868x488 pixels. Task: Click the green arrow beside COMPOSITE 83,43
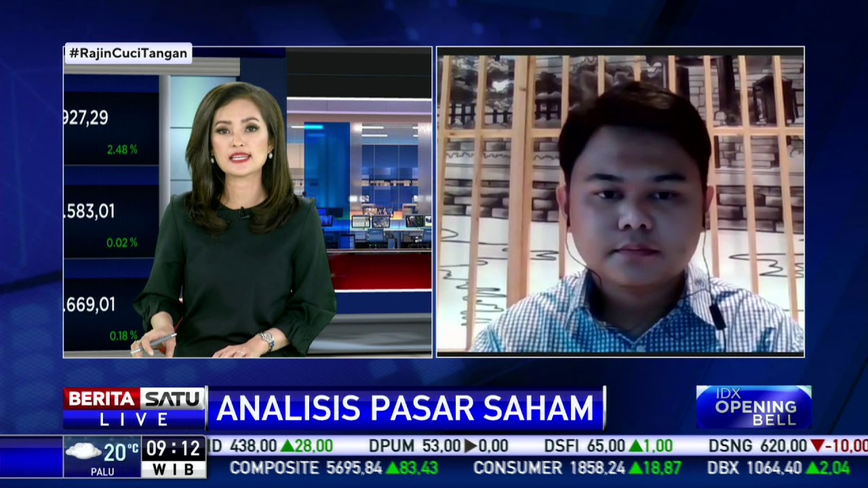click(x=392, y=468)
